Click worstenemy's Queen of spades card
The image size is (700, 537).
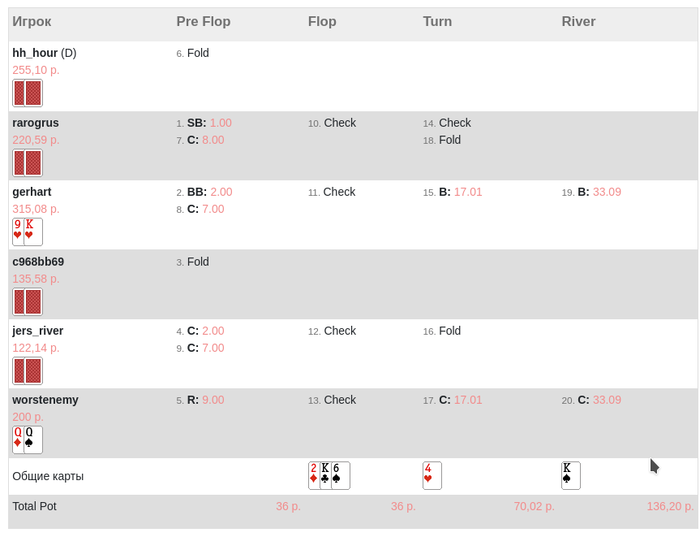pos(33,440)
